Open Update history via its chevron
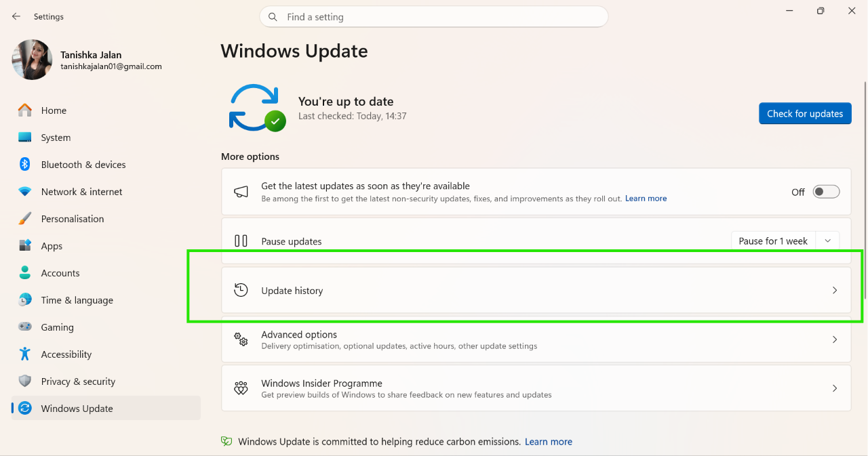The height and width of the screenshot is (456, 868). coord(835,291)
